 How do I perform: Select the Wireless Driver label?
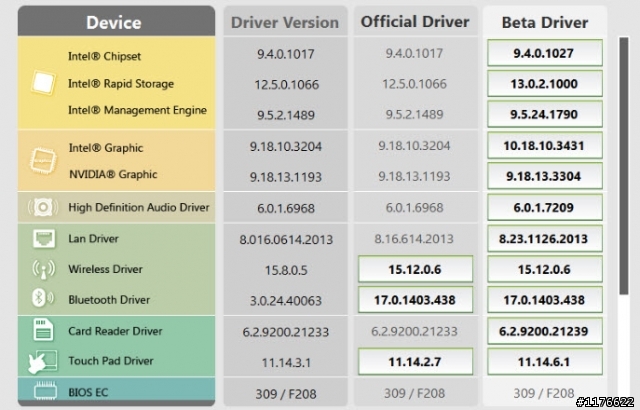pos(105,269)
